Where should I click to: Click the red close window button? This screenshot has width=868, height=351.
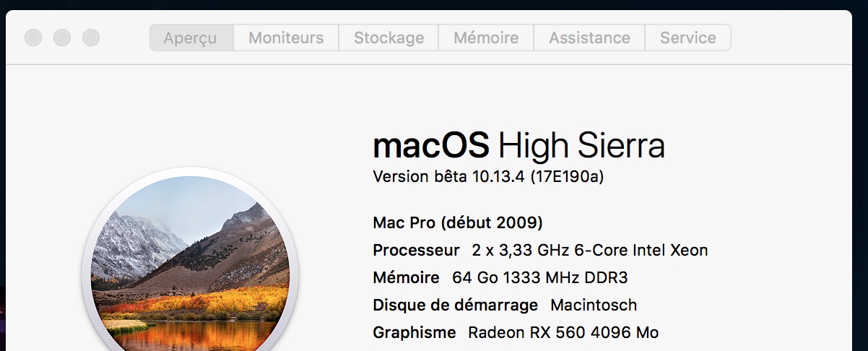pyautogui.click(x=33, y=38)
